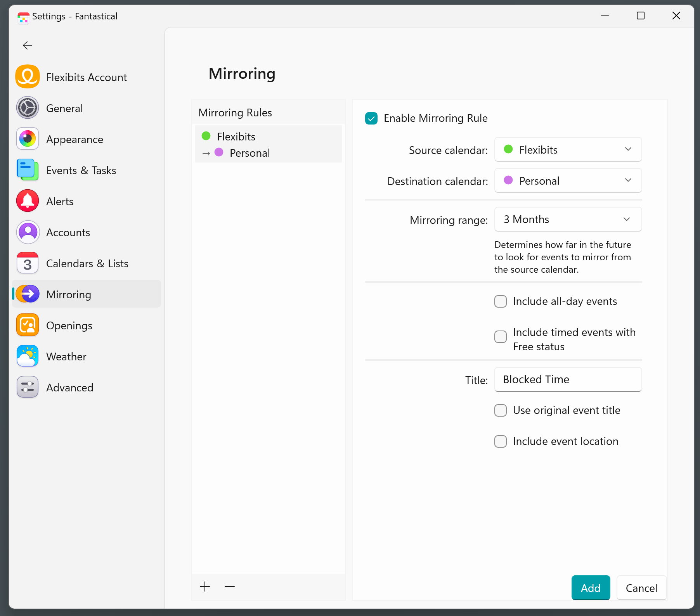Click the Weather cloud icon
700x616 pixels.
point(28,356)
